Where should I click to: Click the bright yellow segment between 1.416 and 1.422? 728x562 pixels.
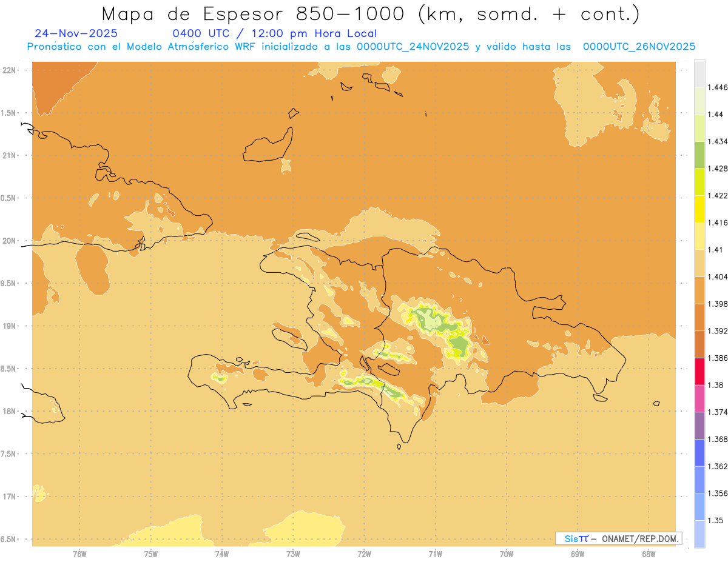[x=699, y=209]
